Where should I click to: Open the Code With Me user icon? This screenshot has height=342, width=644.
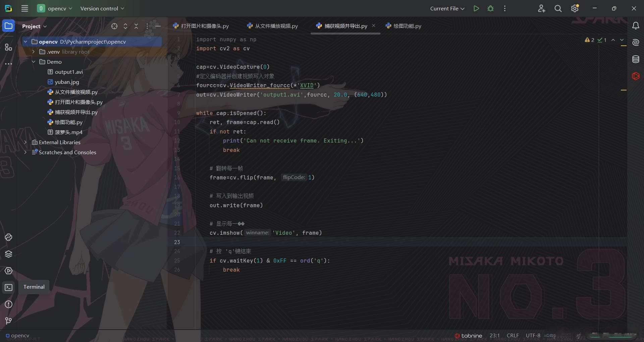(541, 8)
